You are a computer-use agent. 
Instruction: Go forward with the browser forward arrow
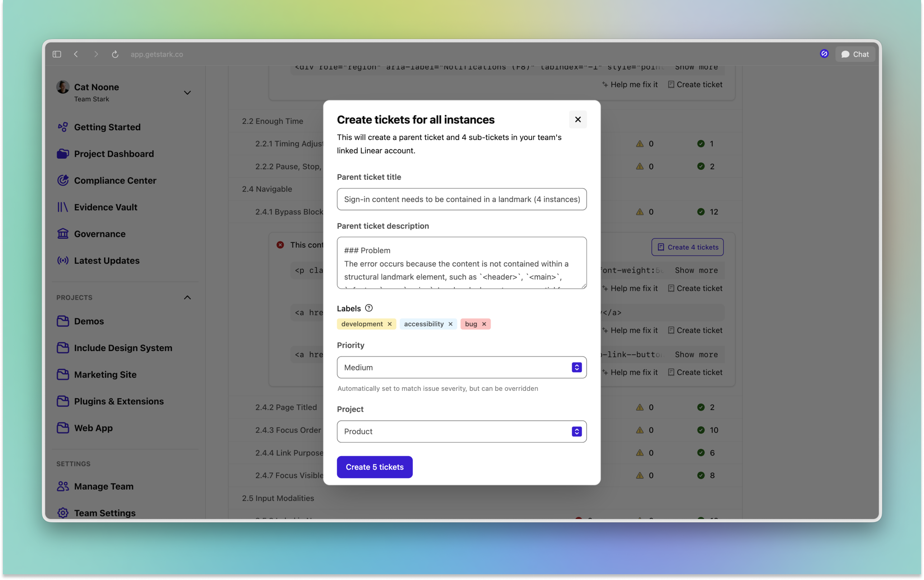click(x=96, y=54)
